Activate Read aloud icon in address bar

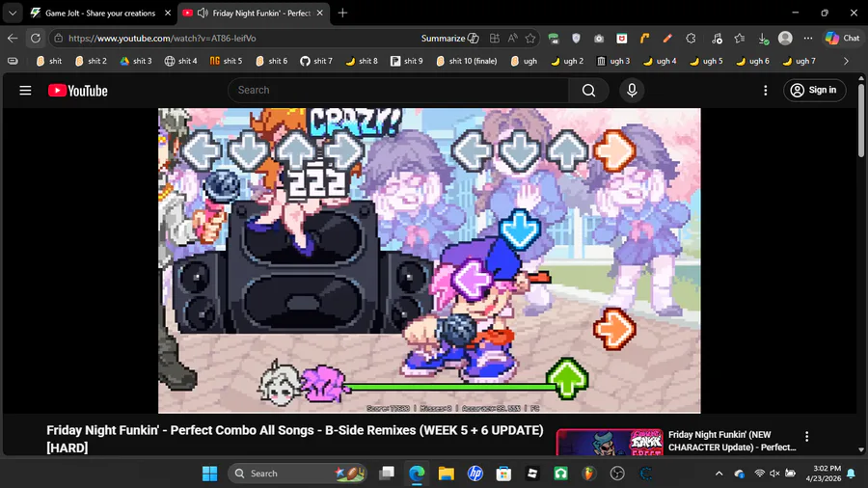coord(513,39)
